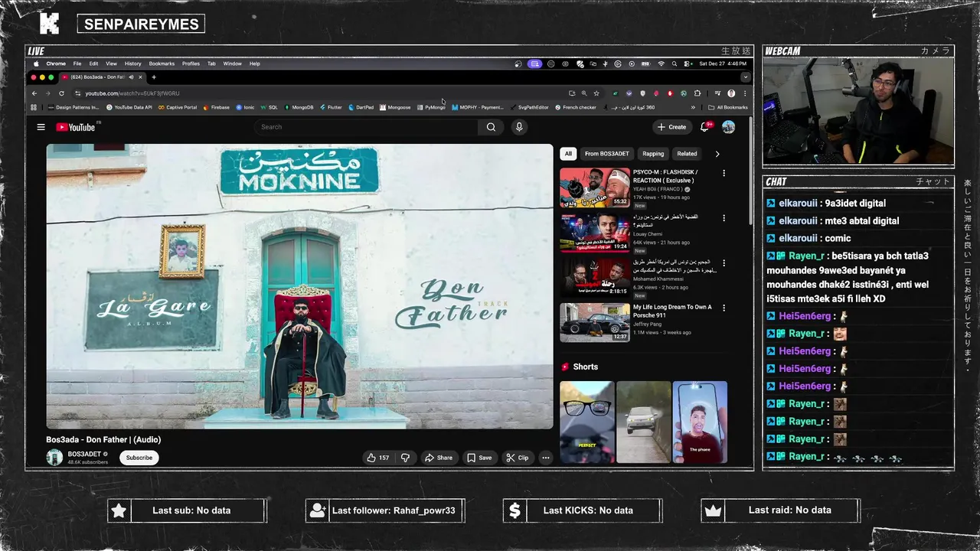Open the DartPad bookmark
The image size is (980, 551).
point(361,107)
